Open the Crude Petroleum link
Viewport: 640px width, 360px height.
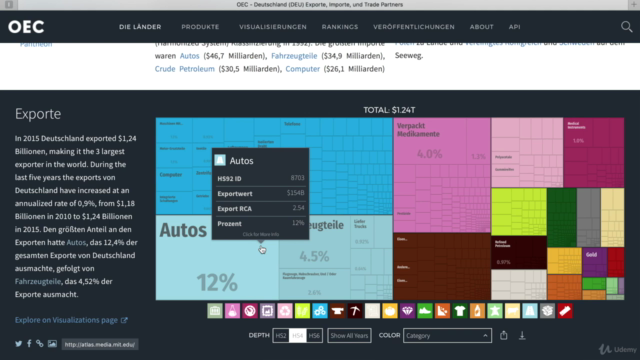coord(184,69)
